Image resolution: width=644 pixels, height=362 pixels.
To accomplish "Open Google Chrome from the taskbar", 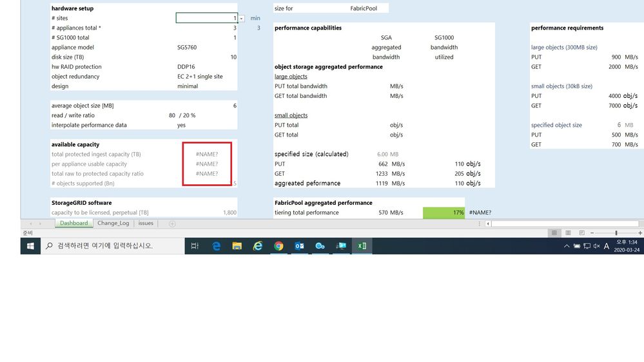I will click(x=278, y=246).
